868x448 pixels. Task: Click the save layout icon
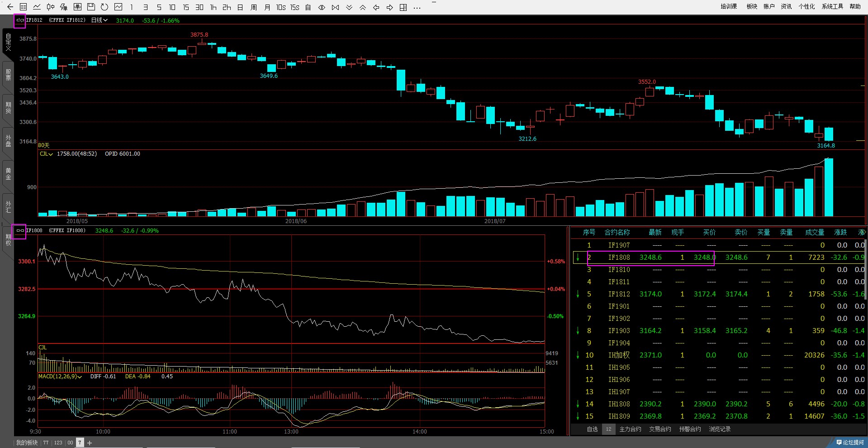tap(91, 7)
